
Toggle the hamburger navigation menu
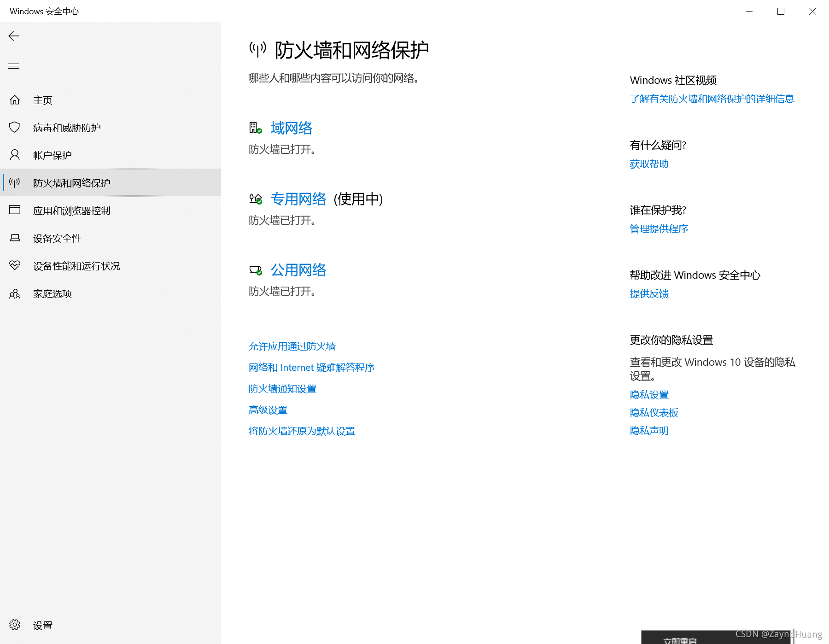point(14,66)
